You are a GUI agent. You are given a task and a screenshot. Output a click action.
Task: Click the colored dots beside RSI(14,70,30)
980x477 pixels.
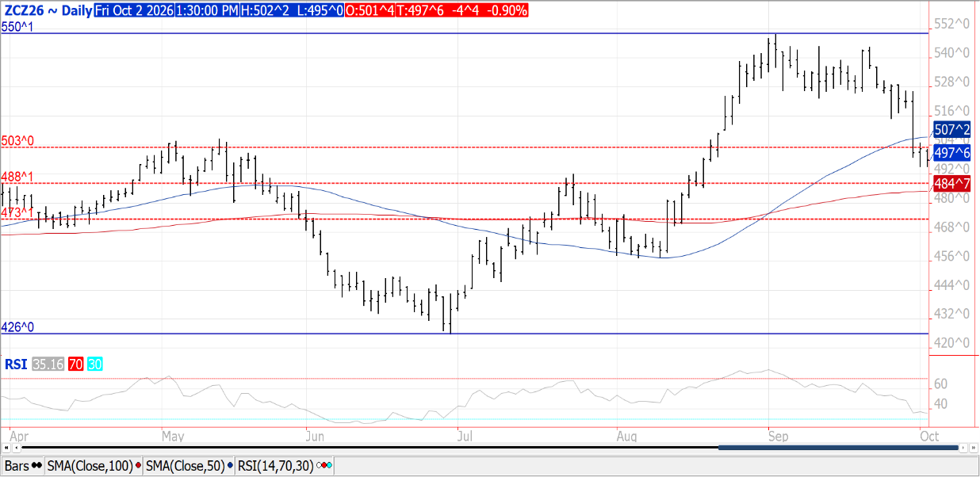[324, 466]
